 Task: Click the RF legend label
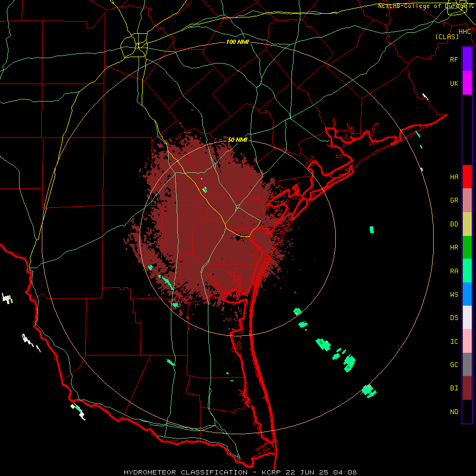(454, 59)
